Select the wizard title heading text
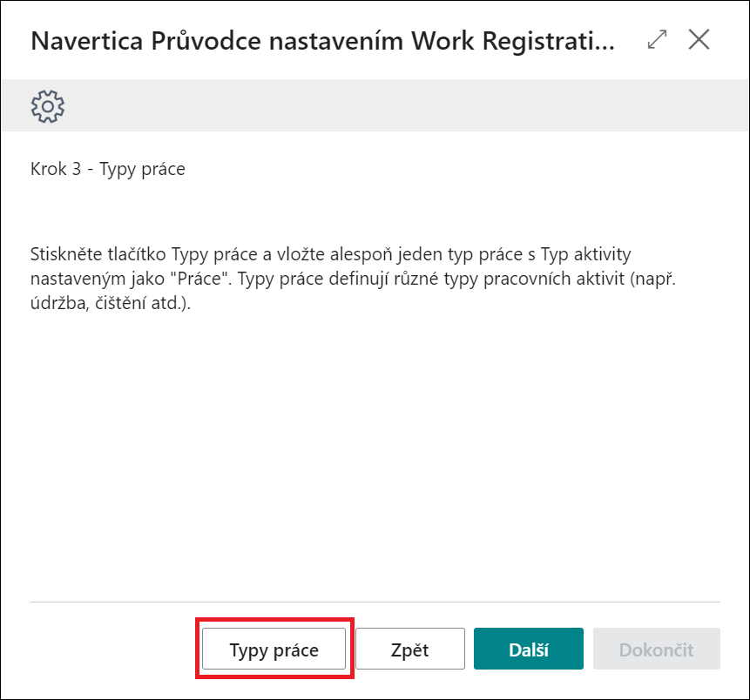Image resolution: width=750 pixels, height=700 pixels. [x=323, y=41]
